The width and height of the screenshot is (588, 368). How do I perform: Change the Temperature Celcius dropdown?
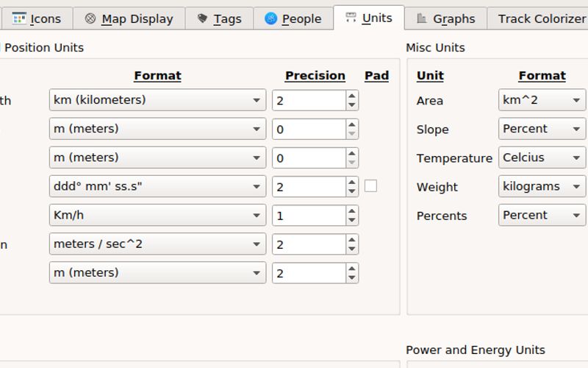coord(542,158)
